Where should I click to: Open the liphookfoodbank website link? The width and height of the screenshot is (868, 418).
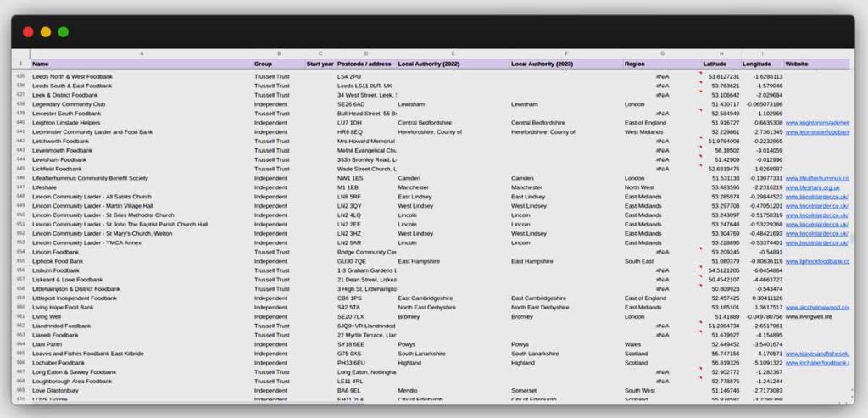point(817,261)
